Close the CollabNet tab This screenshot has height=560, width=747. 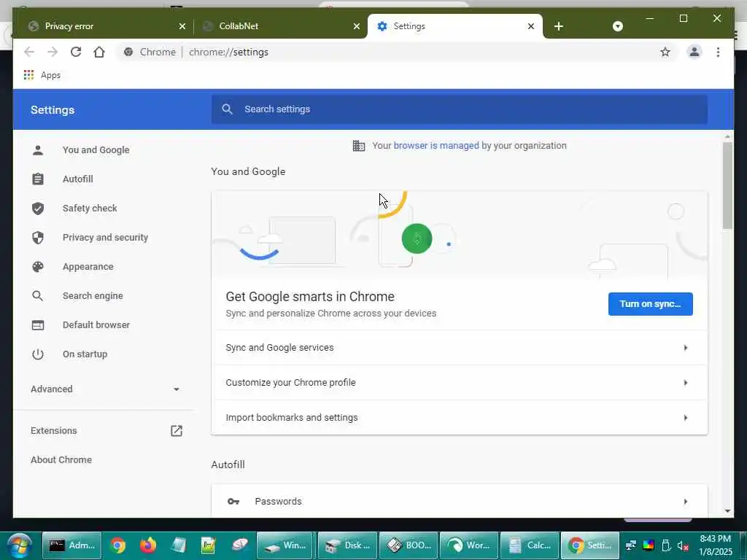pos(356,26)
